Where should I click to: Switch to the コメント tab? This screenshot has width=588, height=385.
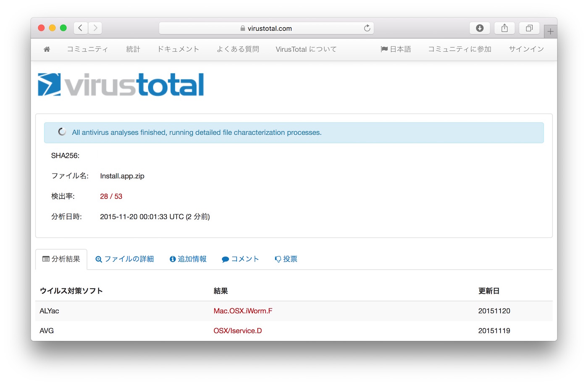(x=240, y=259)
